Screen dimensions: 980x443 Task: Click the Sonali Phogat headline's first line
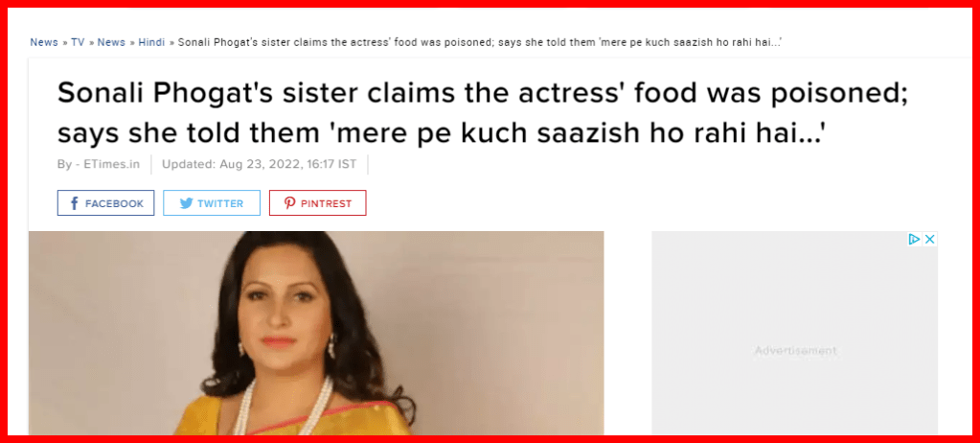point(483,95)
